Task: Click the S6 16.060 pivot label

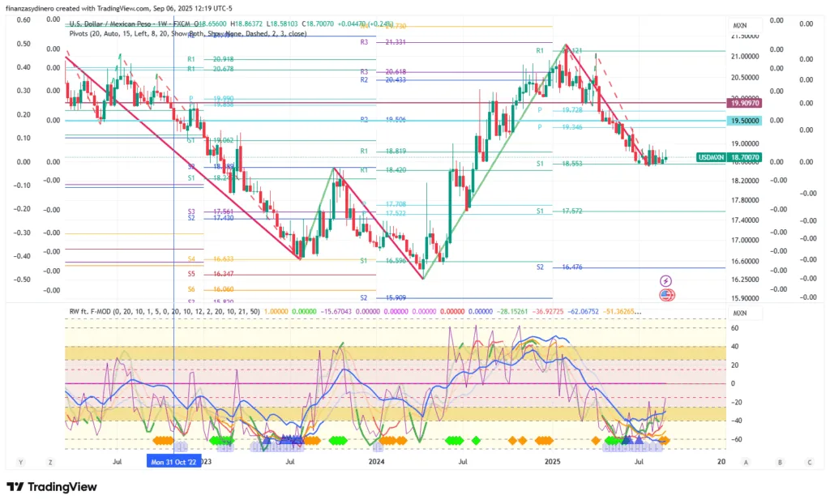Action: 211,289
